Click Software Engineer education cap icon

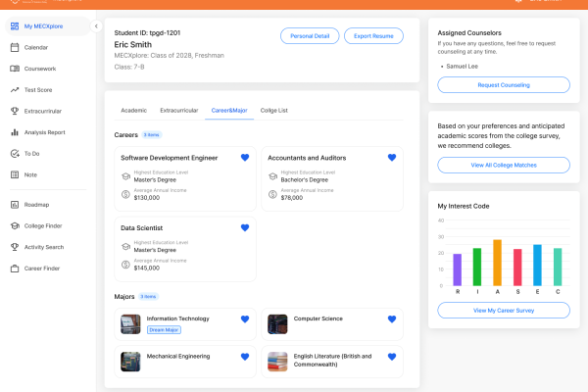pyautogui.click(x=126, y=176)
